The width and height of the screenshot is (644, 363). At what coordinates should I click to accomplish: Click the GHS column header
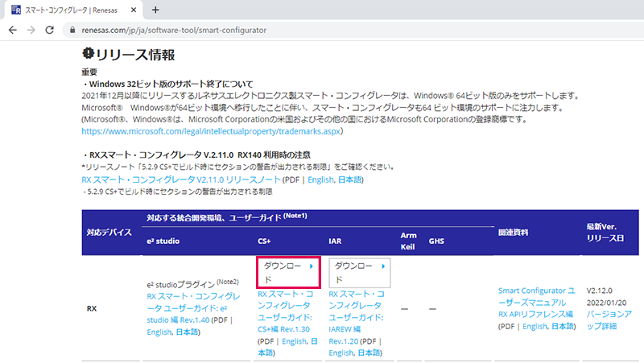click(x=436, y=241)
